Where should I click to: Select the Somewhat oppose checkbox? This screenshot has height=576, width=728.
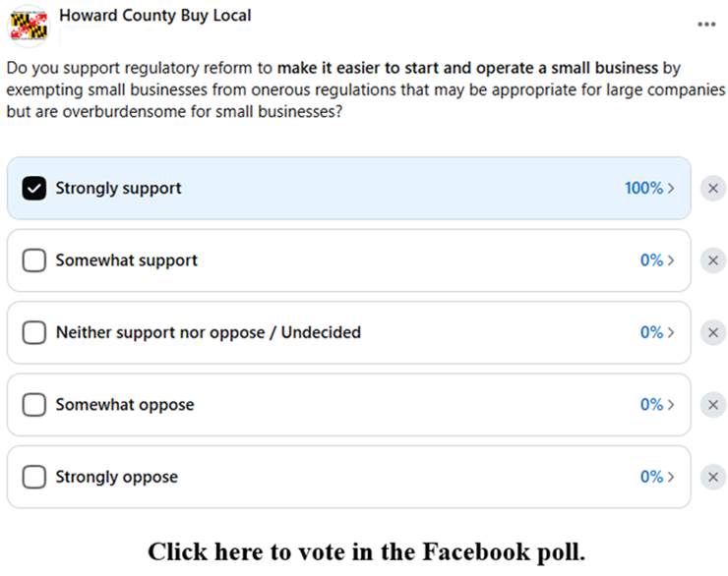click(34, 405)
